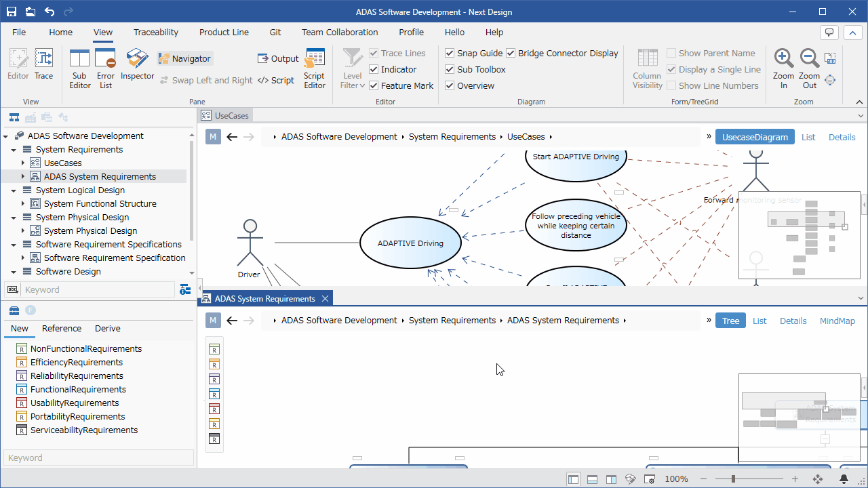Toggle the Overview checkbox
The height and width of the screenshot is (488, 868).
pyautogui.click(x=450, y=85)
